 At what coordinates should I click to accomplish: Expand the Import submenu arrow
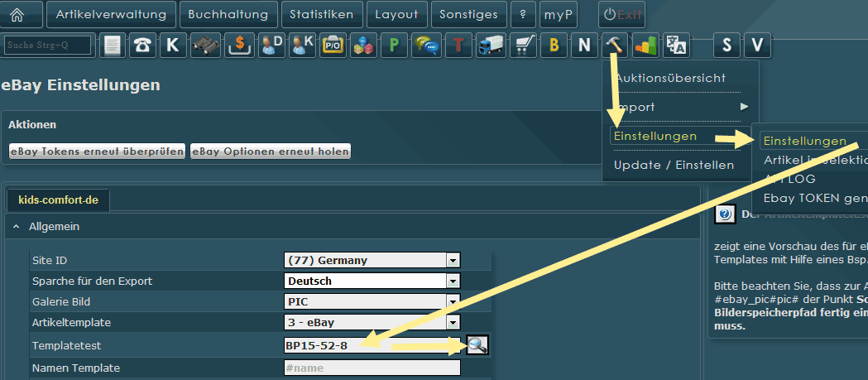(x=744, y=106)
